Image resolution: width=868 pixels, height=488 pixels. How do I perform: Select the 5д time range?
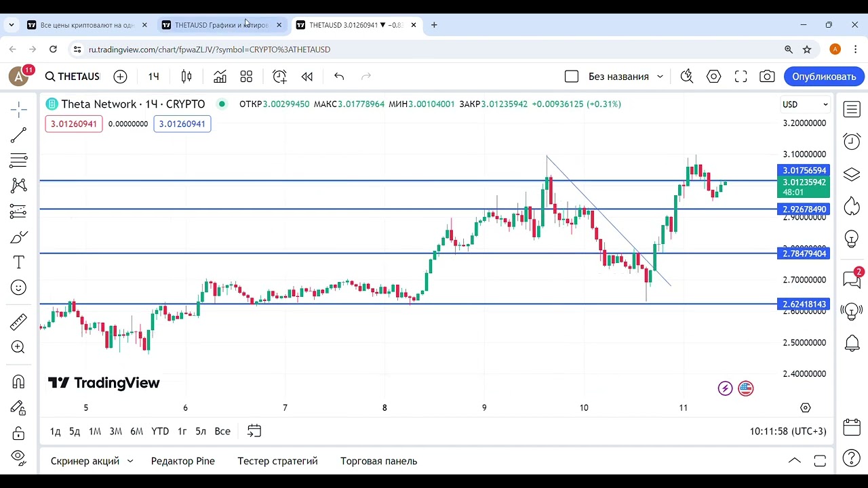pos(75,431)
